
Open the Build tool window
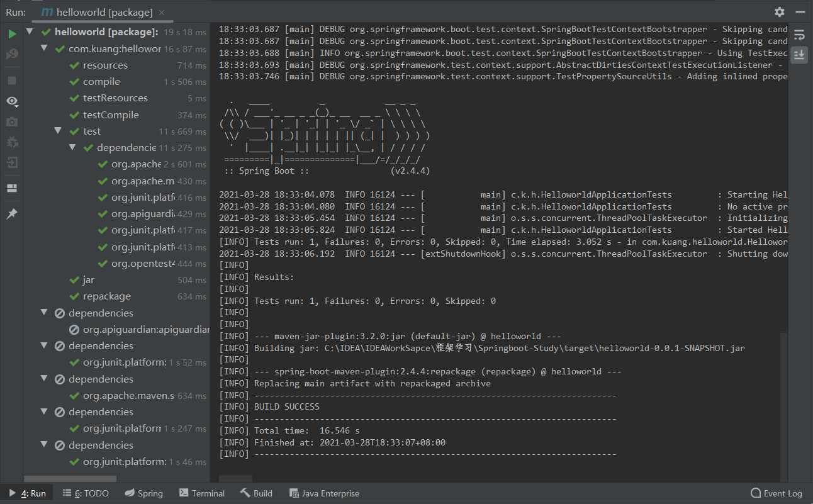(256, 493)
